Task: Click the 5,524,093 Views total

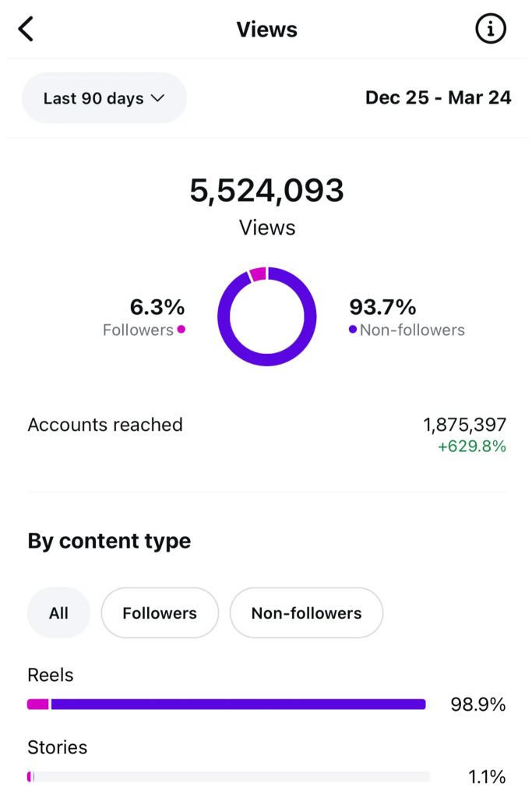Action: point(267,190)
